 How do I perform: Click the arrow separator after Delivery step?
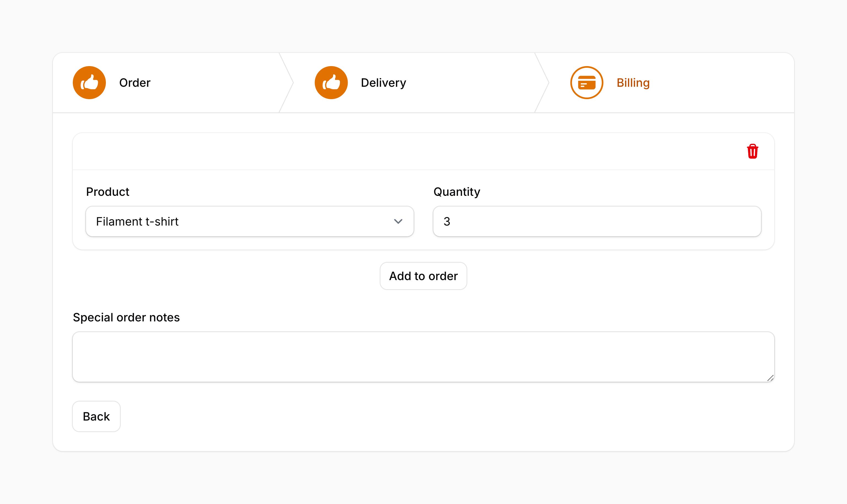(542, 83)
